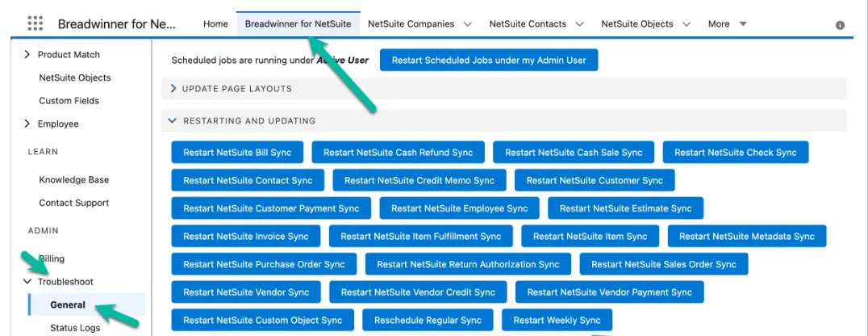Open Custom Fields in the sidebar
The height and width of the screenshot is (336, 868).
coord(69,101)
